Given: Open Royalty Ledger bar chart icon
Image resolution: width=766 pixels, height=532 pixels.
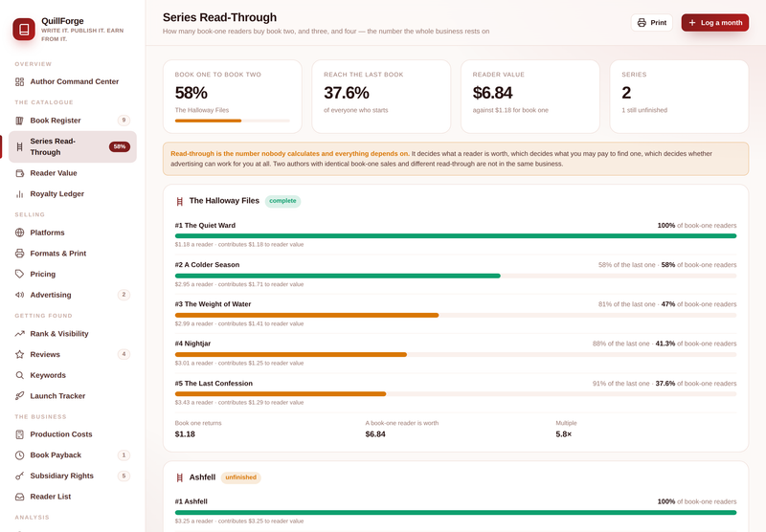Looking at the screenshot, I should (x=19, y=194).
